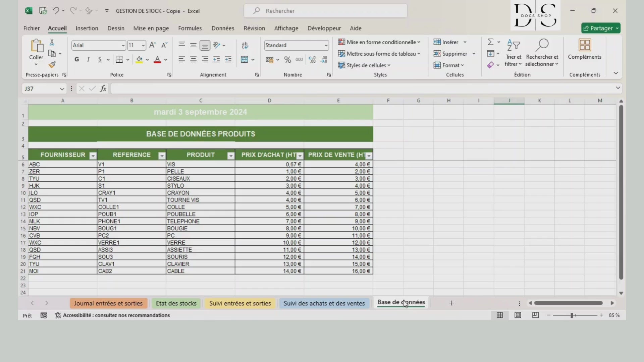The height and width of the screenshot is (362, 644).
Task: Undo the last action
Action: [x=56, y=11]
